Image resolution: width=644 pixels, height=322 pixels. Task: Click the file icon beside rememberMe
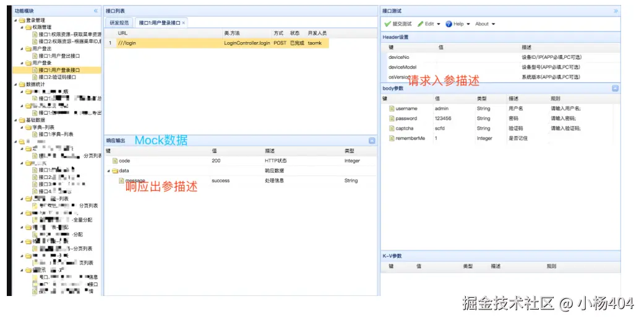[x=392, y=138]
